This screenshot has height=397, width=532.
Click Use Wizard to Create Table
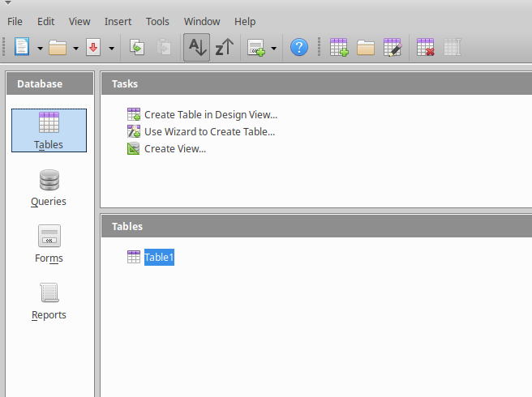pos(201,131)
